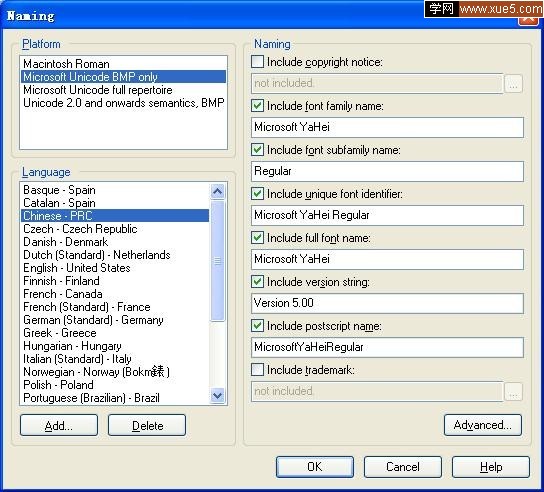Confirm with the OK button

315,467
